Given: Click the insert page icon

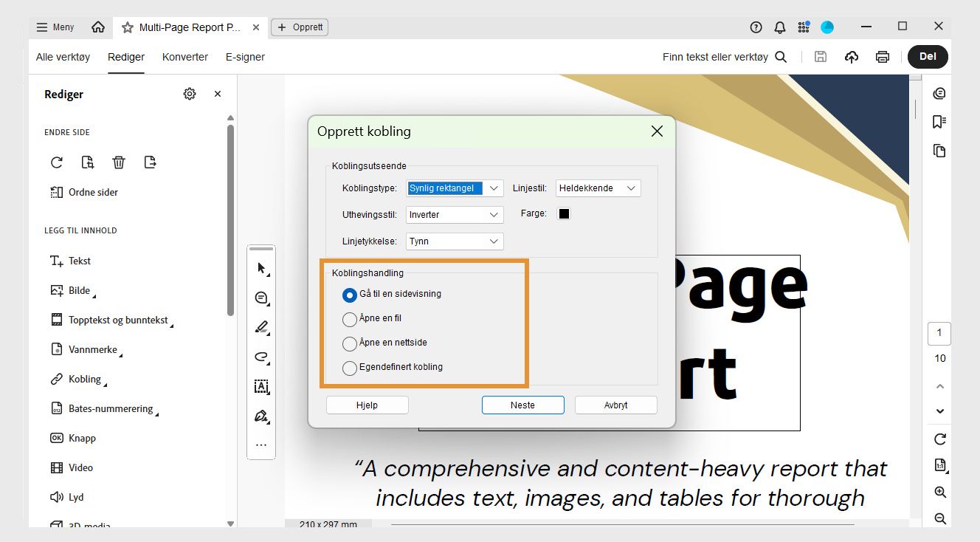Looking at the screenshot, I should (88, 162).
